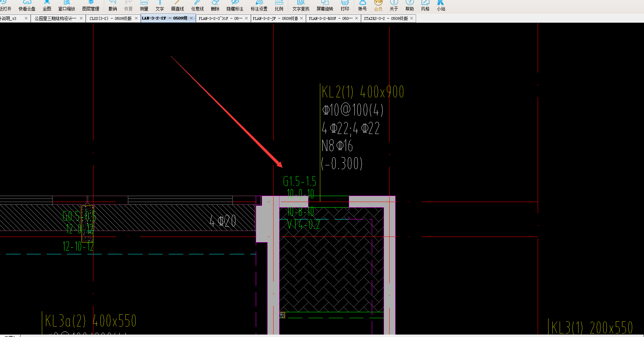Open 帮助 help

click(409, 6)
